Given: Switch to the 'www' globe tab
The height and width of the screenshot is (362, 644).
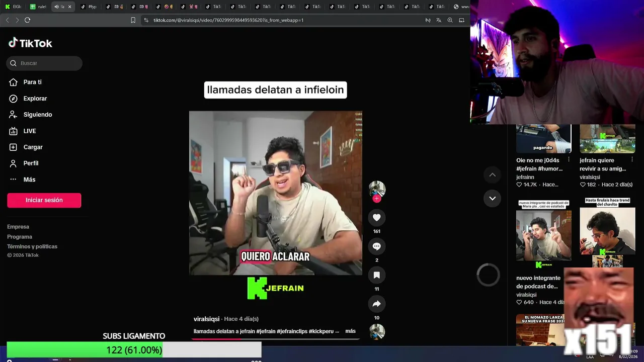Looking at the screenshot, I should (x=461, y=7).
